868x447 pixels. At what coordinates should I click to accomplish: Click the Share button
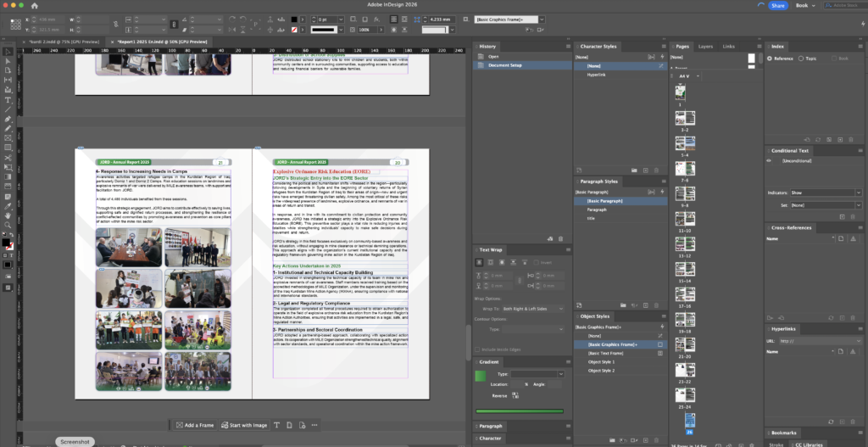[x=777, y=5]
